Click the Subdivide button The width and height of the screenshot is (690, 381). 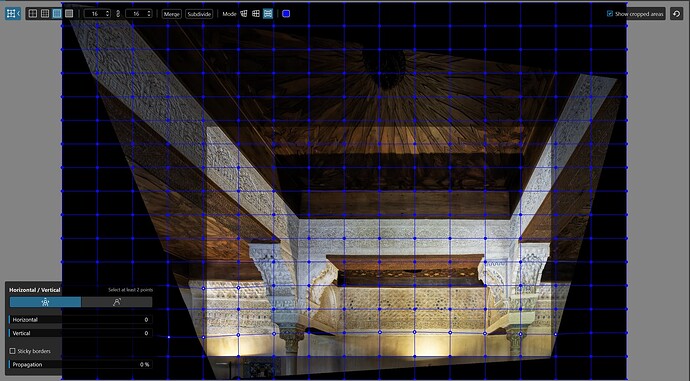199,14
